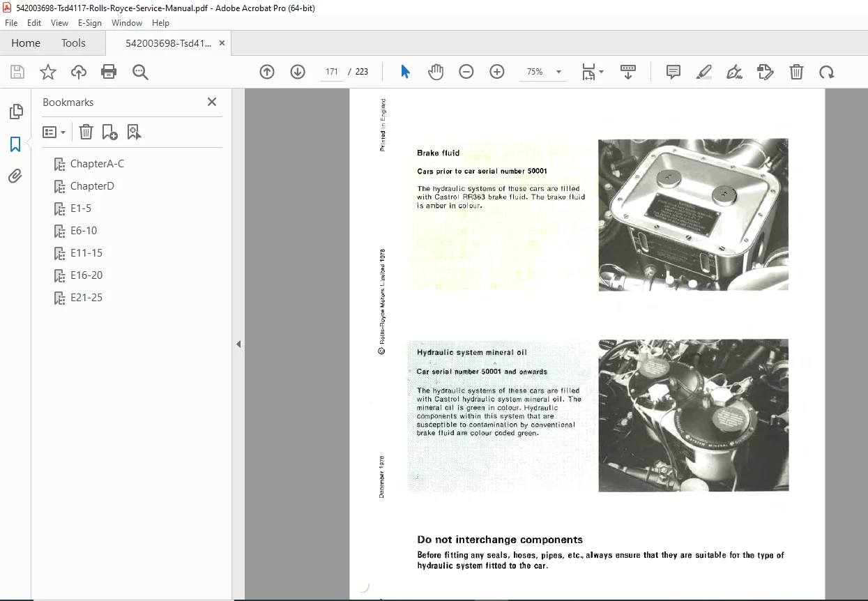Delete the selected bookmark

(x=86, y=132)
